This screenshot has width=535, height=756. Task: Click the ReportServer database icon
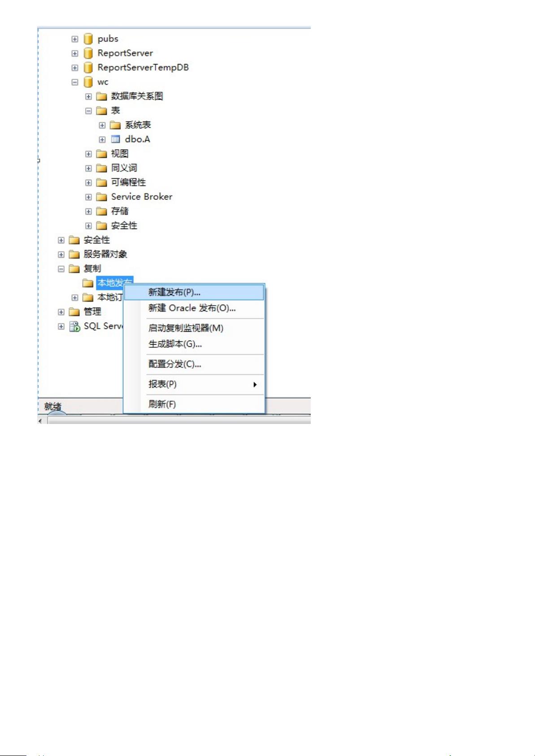pos(88,53)
